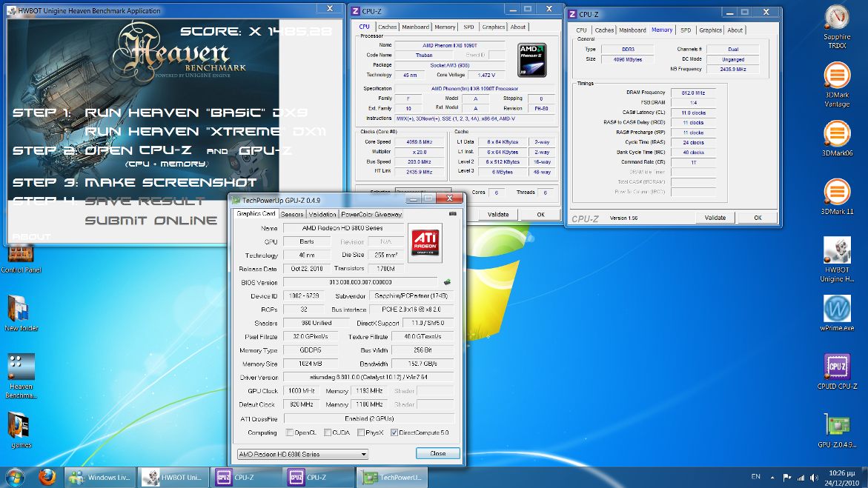Show hidden icons in the system tray
The image size is (868, 488).
pyautogui.click(x=772, y=477)
